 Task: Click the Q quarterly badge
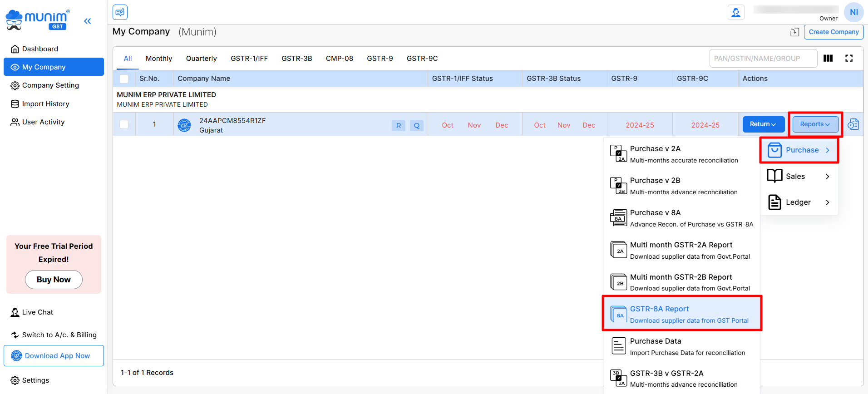click(x=416, y=126)
